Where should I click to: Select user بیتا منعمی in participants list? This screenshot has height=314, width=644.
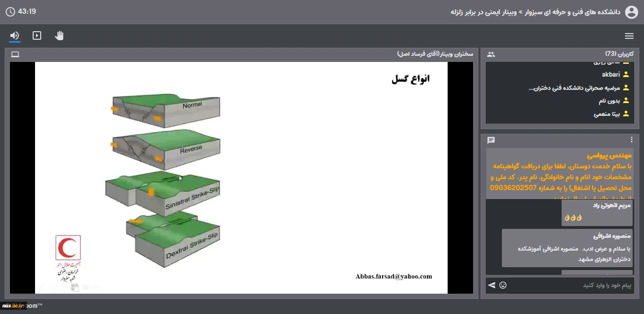[x=607, y=114]
